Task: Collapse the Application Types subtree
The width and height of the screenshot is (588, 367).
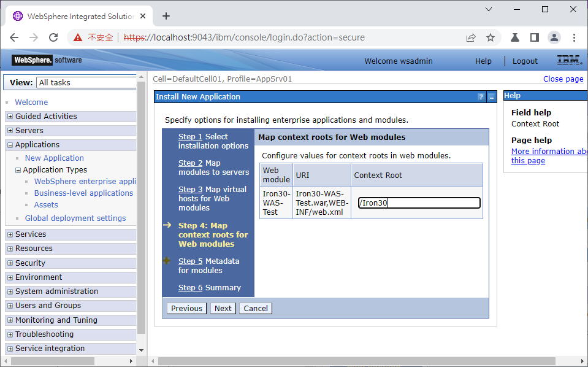Action: pyautogui.click(x=18, y=170)
